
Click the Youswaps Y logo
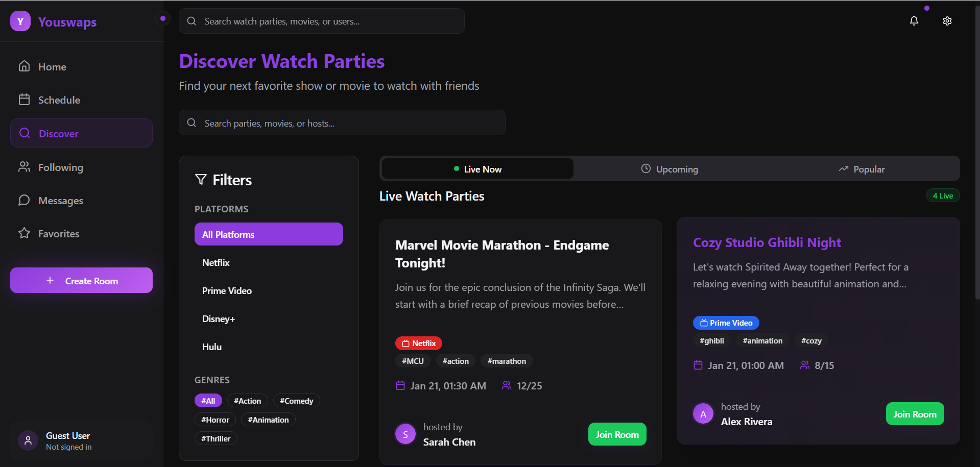(x=20, y=21)
